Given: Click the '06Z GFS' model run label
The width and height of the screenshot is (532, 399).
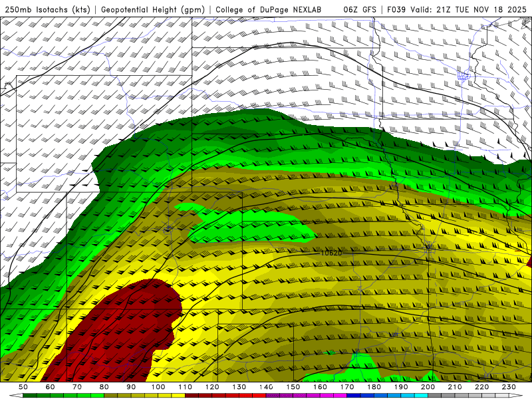Looking at the screenshot, I should (360, 10).
